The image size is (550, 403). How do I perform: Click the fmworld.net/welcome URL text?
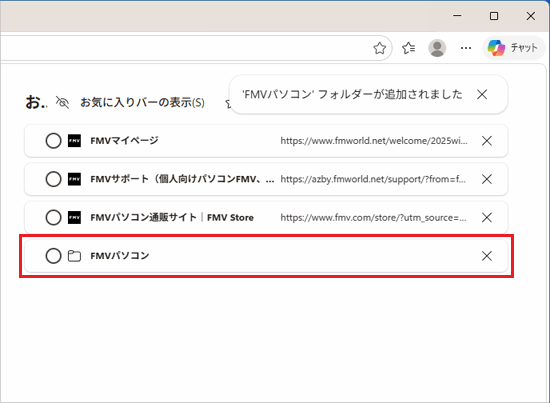click(374, 141)
